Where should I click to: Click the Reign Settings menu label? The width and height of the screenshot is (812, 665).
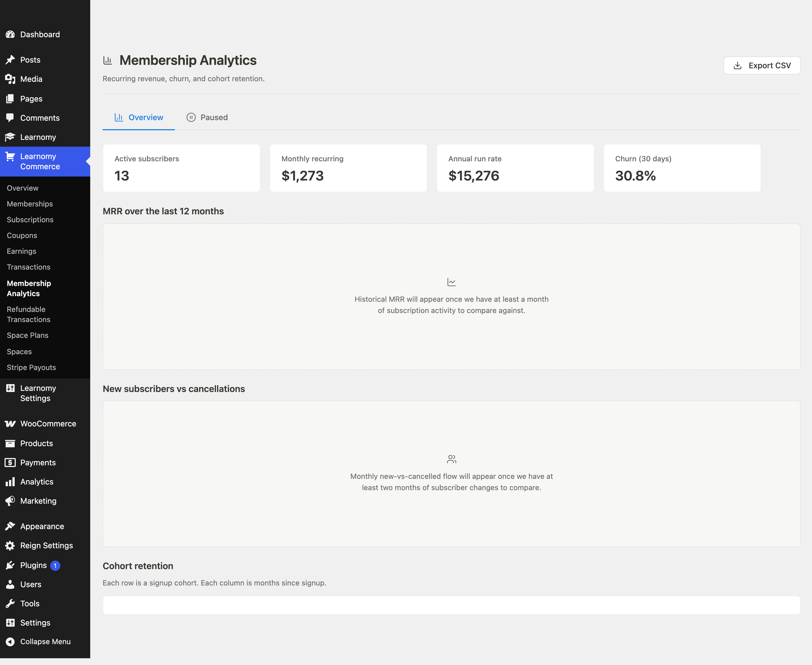click(x=47, y=545)
